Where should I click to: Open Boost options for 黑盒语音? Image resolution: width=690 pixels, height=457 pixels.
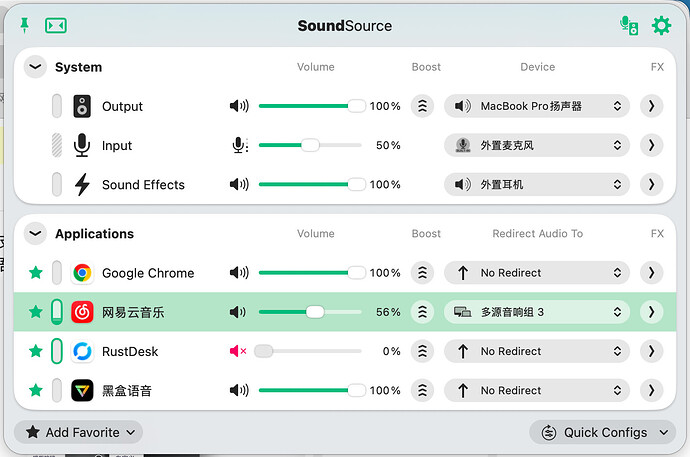coord(422,390)
